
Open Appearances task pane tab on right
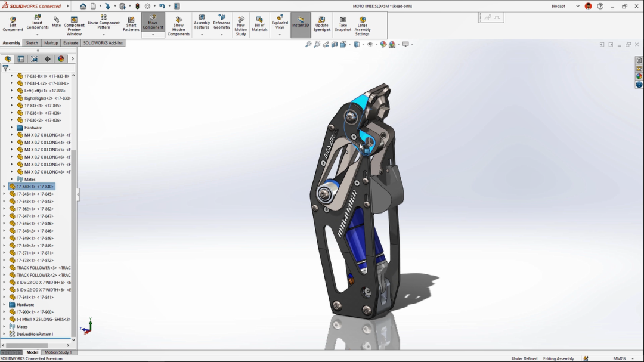pyautogui.click(x=639, y=76)
